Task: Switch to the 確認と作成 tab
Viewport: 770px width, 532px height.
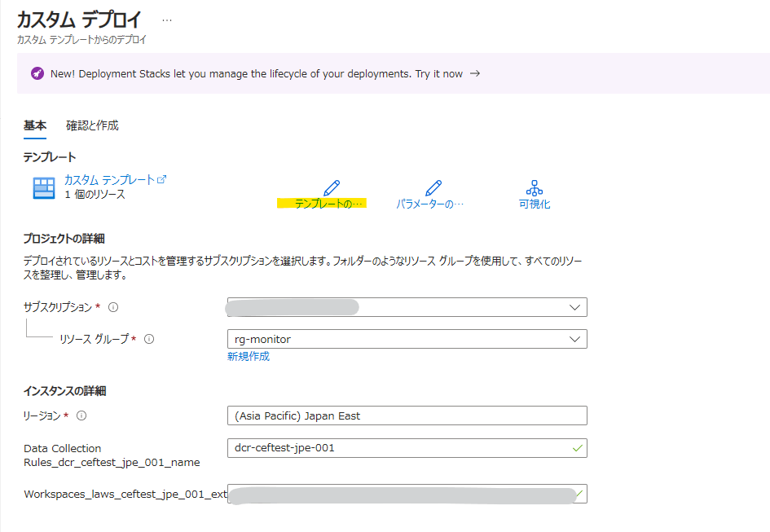Action: tap(92, 125)
